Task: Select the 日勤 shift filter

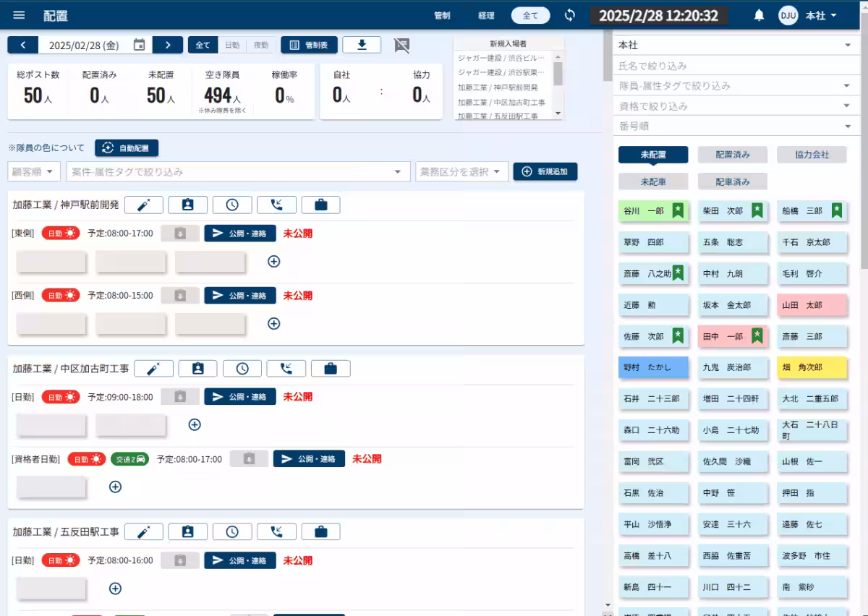Action: (232, 45)
